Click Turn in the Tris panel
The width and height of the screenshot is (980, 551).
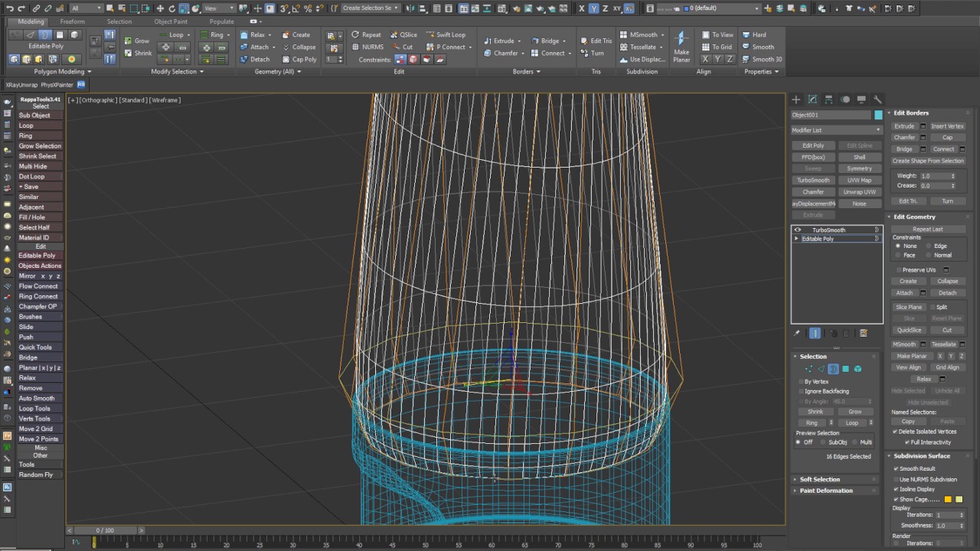pos(592,53)
